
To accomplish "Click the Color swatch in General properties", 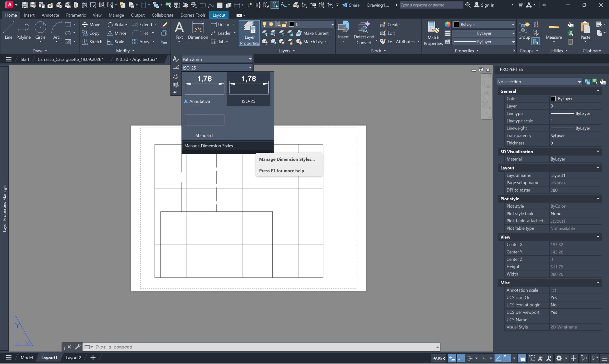I will (x=553, y=99).
